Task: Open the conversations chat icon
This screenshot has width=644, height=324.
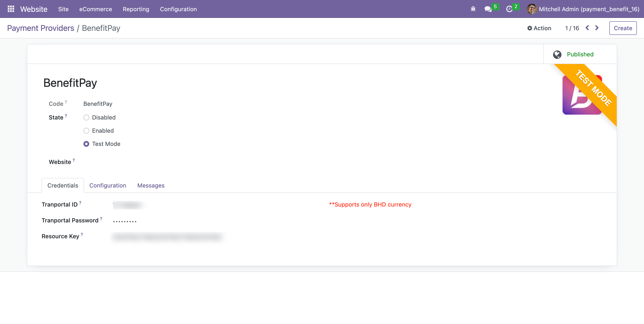Action: [x=488, y=9]
